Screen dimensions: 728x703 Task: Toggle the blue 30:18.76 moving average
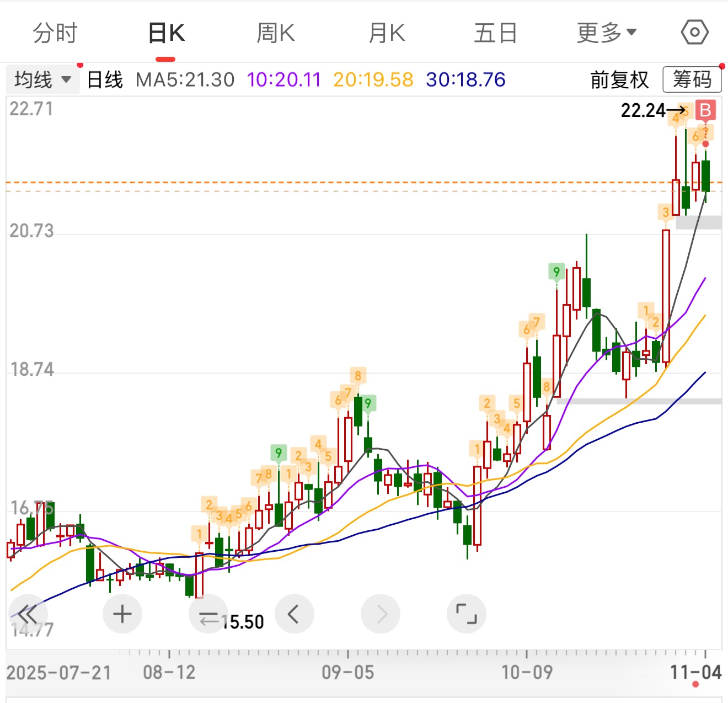coord(465,80)
